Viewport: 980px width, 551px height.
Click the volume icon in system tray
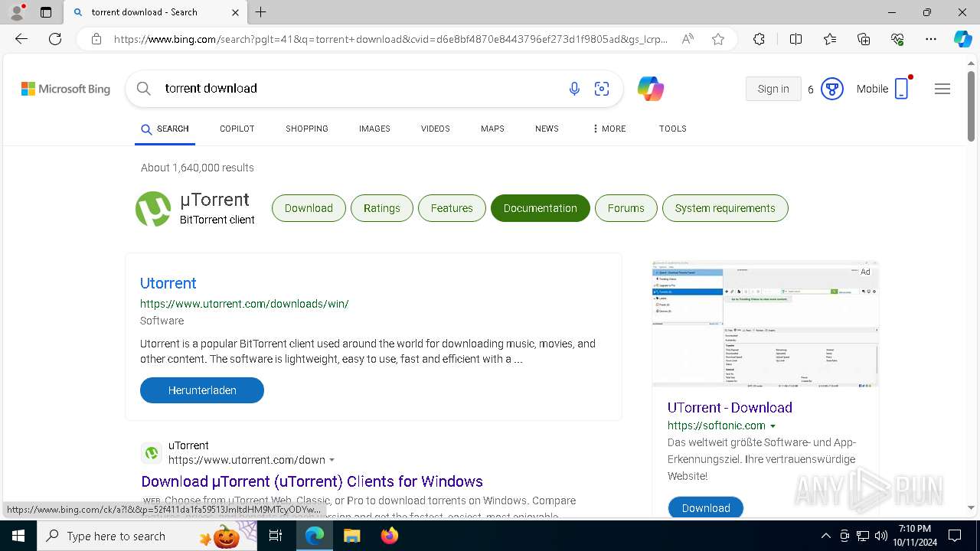click(881, 536)
